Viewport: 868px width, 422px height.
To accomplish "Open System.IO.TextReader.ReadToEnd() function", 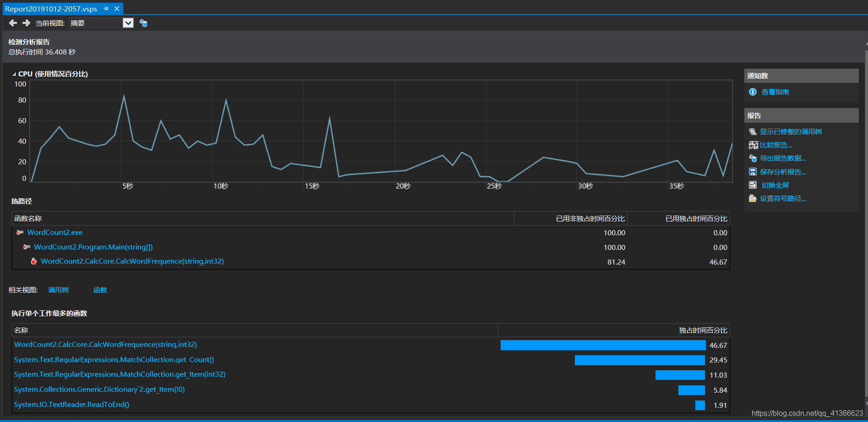I will tap(71, 405).
